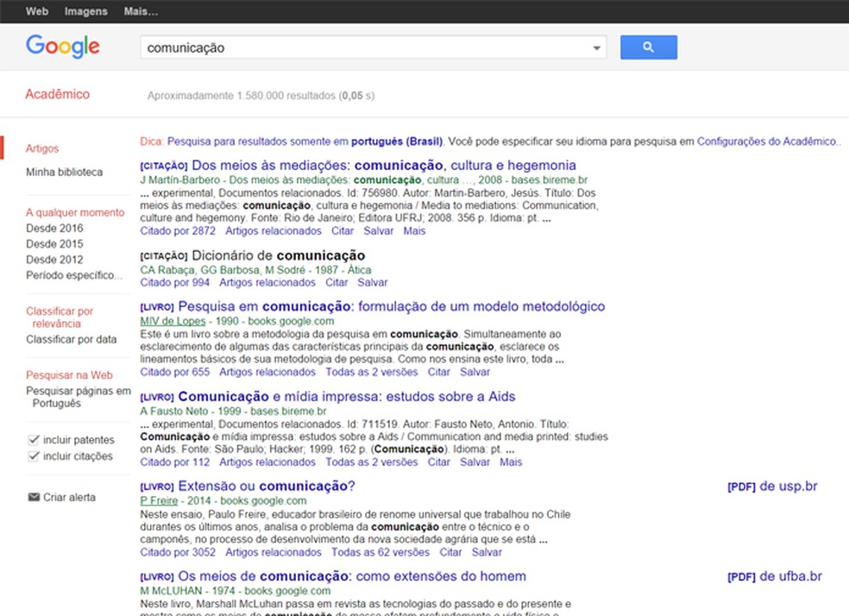This screenshot has width=849, height=616.
Task: Go to Web in the top bar
Action: click(x=37, y=11)
